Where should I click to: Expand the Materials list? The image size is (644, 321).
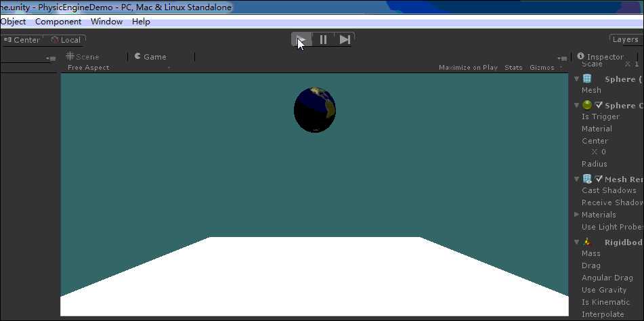click(577, 214)
